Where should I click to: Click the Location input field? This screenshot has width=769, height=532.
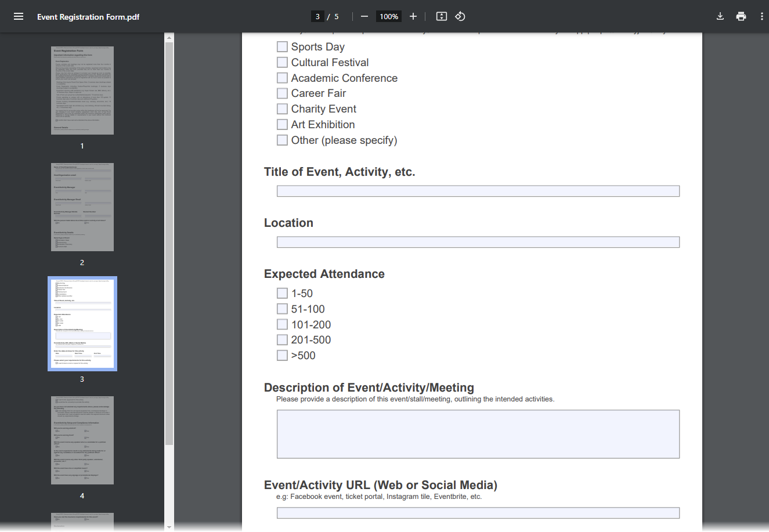click(478, 242)
